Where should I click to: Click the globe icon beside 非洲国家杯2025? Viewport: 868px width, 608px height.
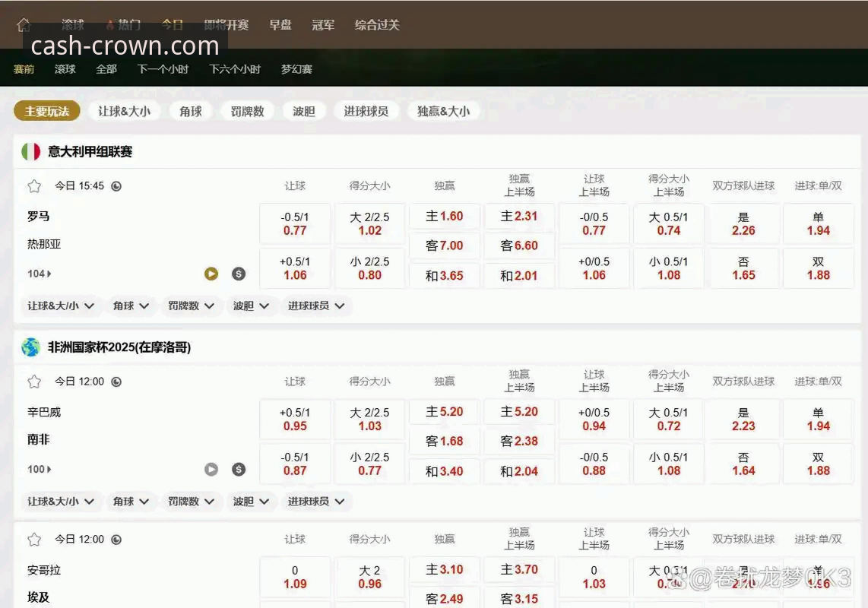coord(30,347)
